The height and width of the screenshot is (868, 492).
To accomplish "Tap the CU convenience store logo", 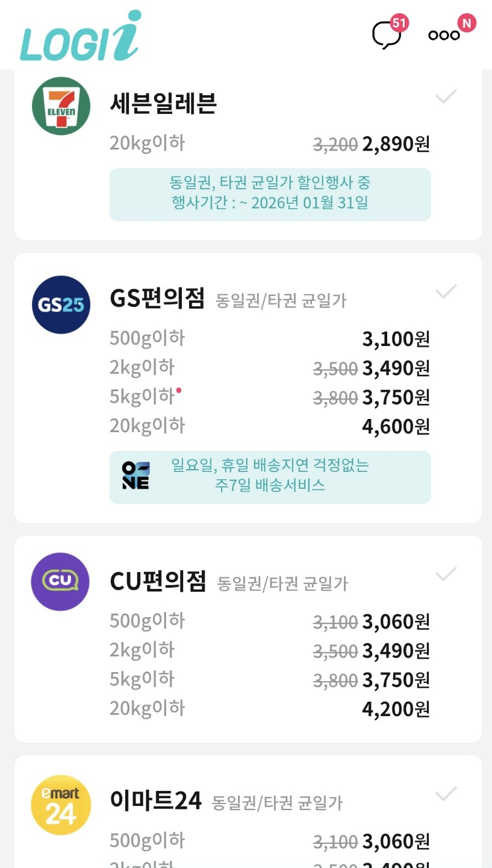I will [60, 582].
